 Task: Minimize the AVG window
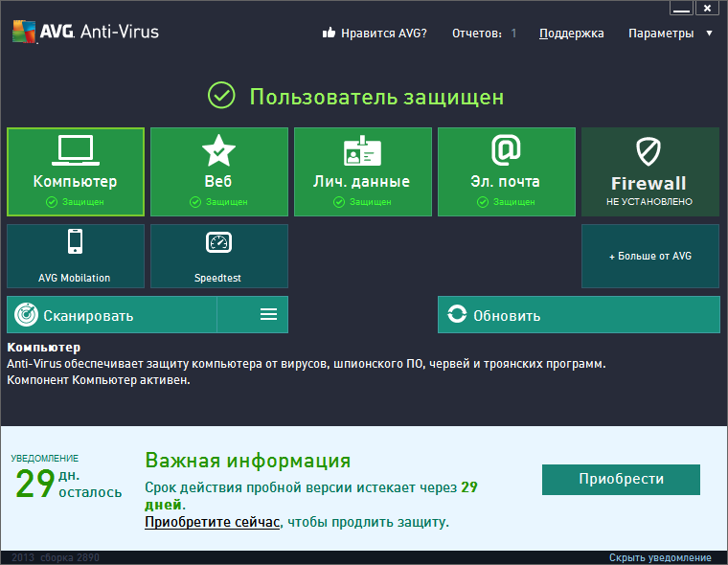[681, 8]
